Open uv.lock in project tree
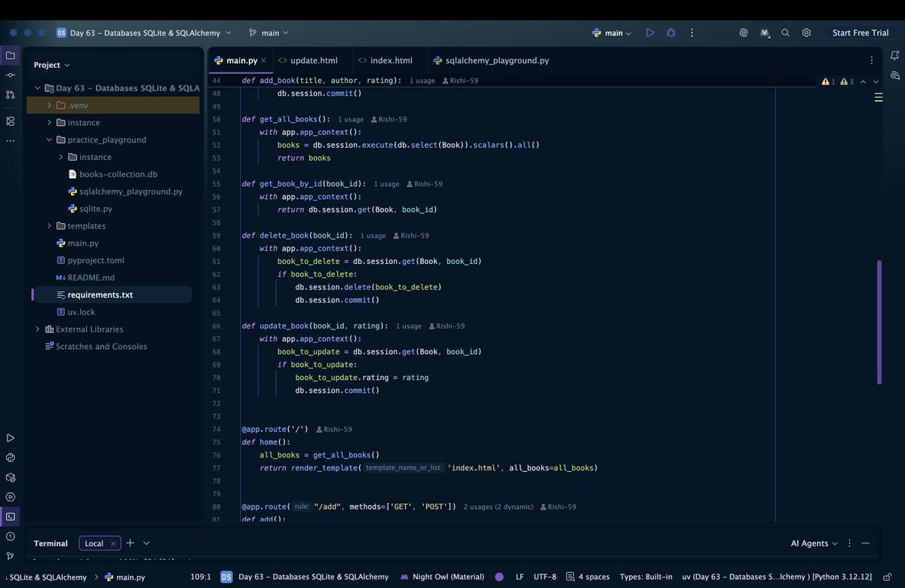This screenshot has width=905, height=588. (x=75, y=312)
